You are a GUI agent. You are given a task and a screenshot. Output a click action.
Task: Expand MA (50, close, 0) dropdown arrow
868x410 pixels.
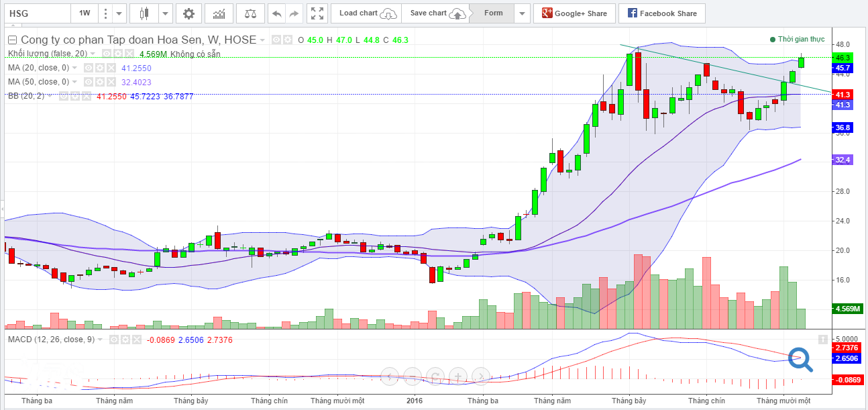(x=74, y=82)
